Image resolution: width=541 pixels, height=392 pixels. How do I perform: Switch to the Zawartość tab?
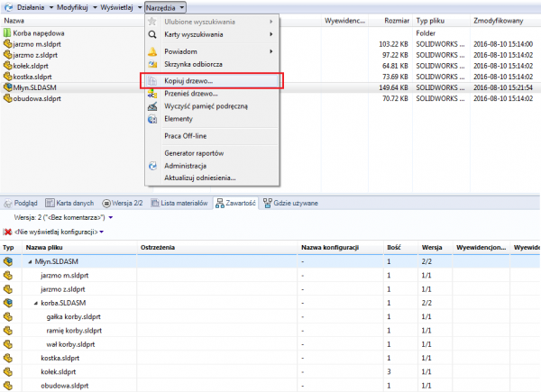pos(235,203)
